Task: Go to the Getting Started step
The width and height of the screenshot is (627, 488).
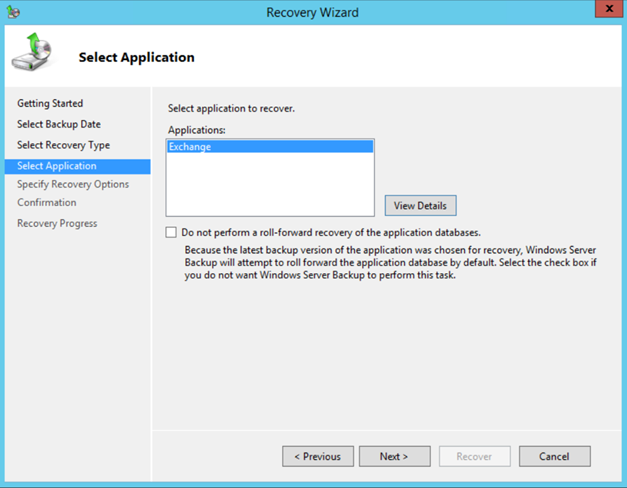Action: coord(50,104)
